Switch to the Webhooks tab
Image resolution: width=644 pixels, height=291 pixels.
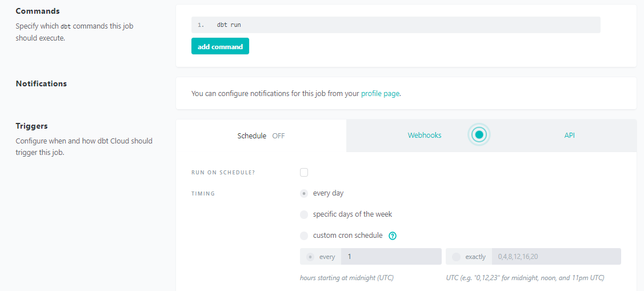click(424, 135)
